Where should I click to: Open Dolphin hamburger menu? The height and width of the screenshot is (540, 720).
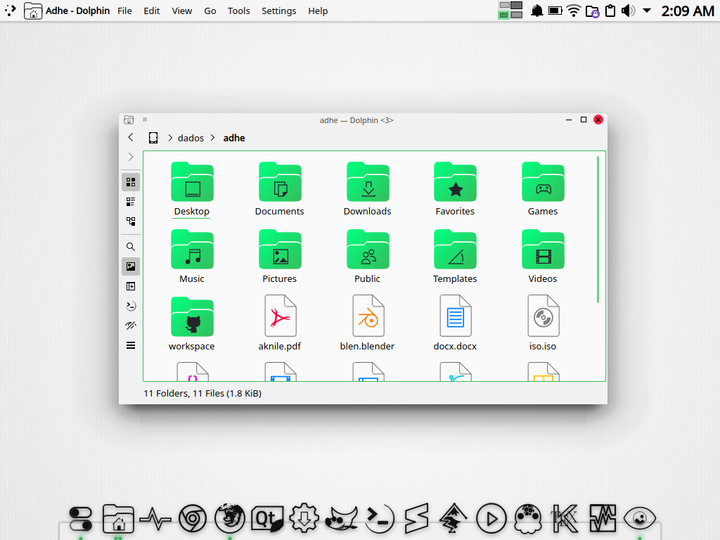pyautogui.click(x=131, y=346)
